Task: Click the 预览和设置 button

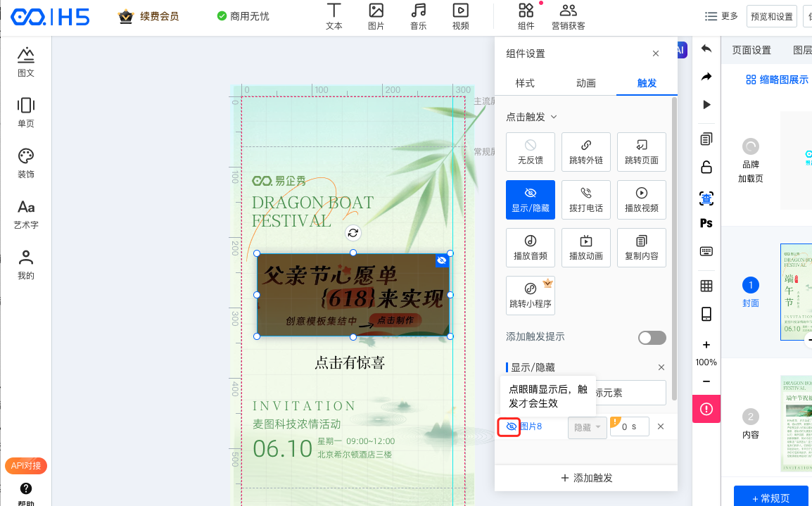Action: 772,16
